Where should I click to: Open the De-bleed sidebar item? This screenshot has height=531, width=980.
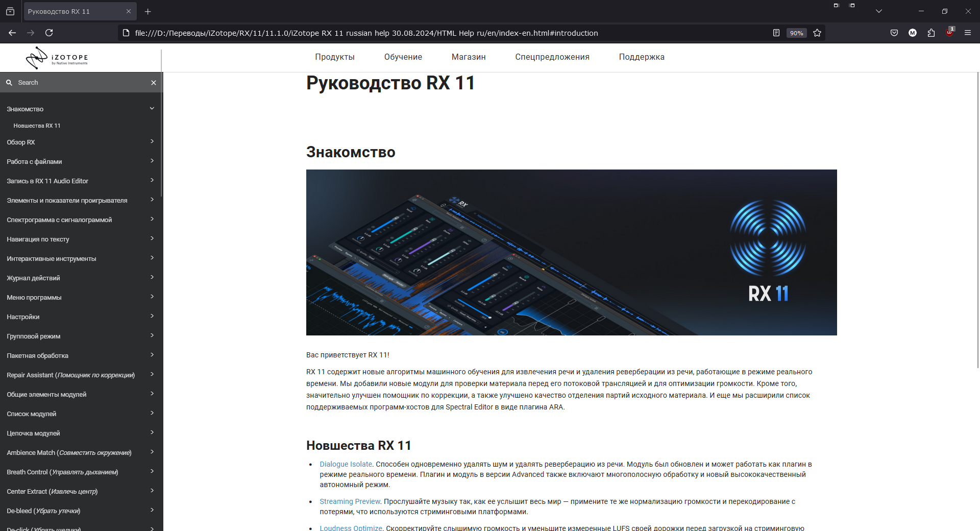coord(43,511)
